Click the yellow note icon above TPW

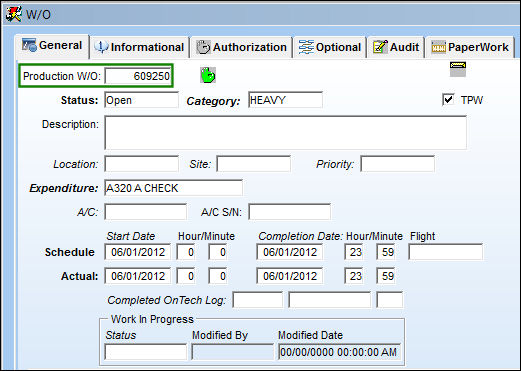click(458, 69)
